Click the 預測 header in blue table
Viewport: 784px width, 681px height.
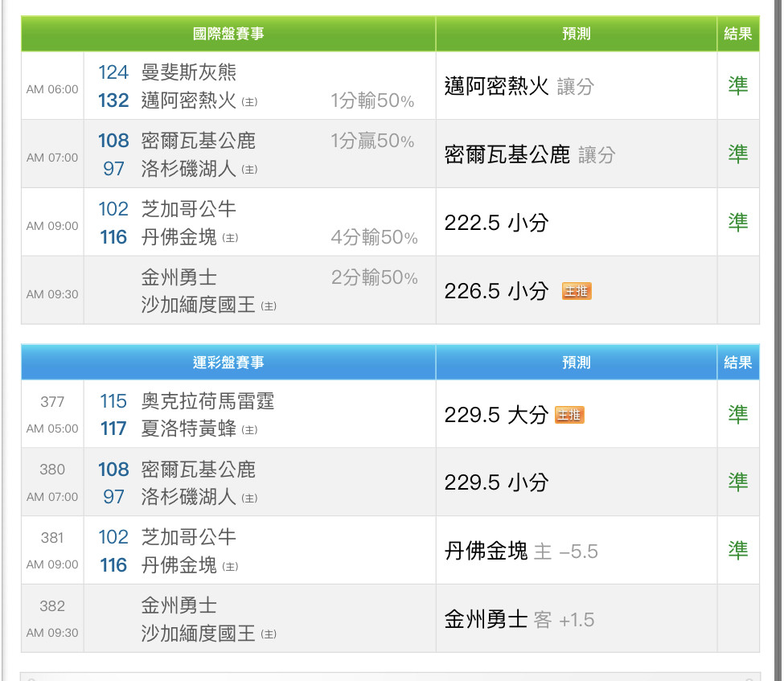pyautogui.click(x=577, y=362)
